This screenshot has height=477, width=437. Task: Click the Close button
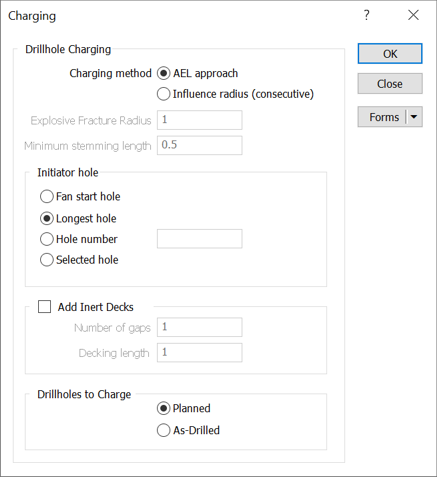tap(390, 84)
